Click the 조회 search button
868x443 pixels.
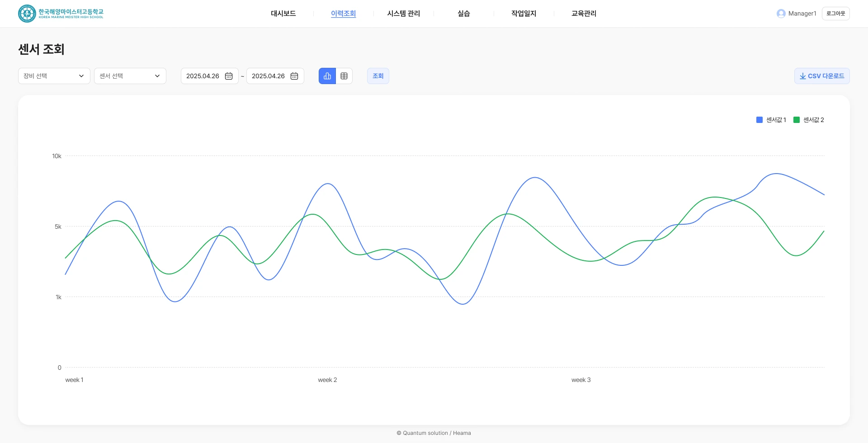tap(378, 76)
